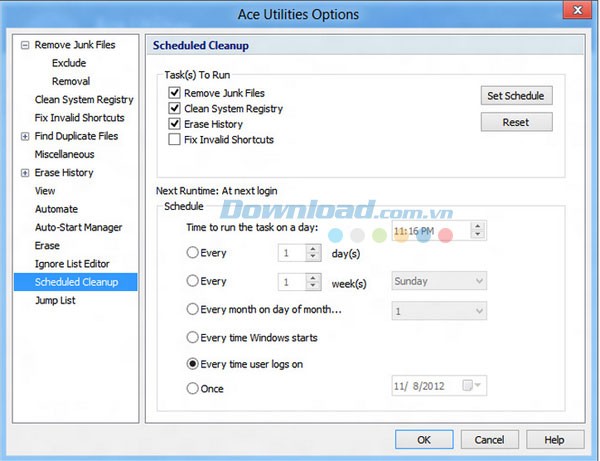This screenshot has height=461, width=600.
Task: Expand the Remove Junk Files tree node
Action: (x=25, y=45)
